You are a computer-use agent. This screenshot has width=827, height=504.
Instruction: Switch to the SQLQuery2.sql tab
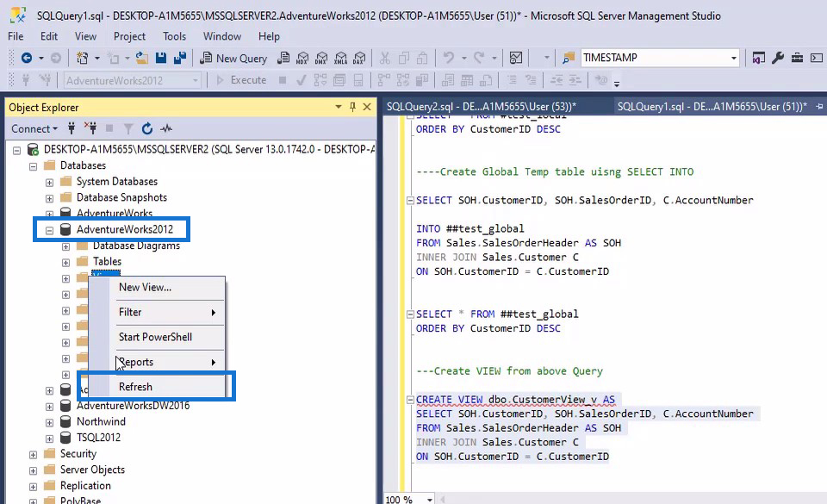(x=481, y=106)
